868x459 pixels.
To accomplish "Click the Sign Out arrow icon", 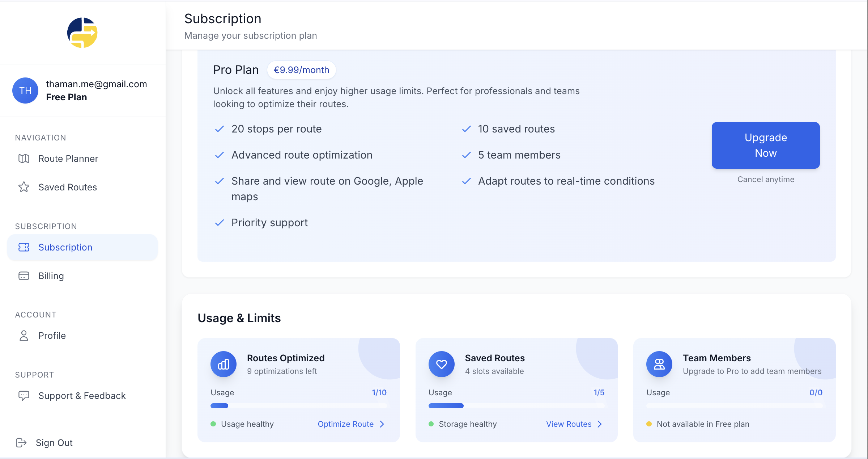I will tap(21, 443).
